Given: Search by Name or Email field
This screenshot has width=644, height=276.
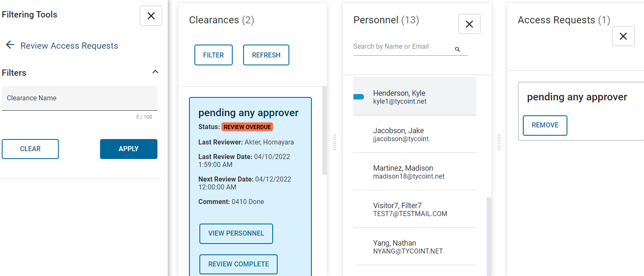Looking at the screenshot, I should tap(403, 47).
